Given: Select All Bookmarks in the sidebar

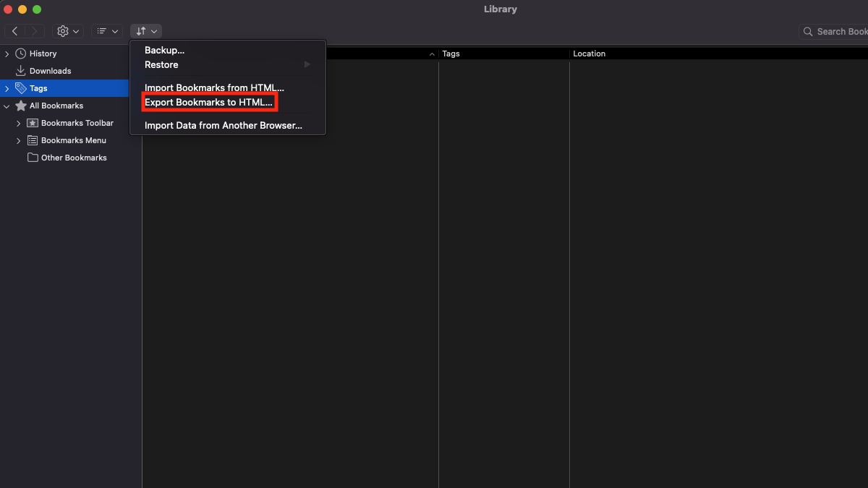Looking at the screenshot, I should coord(71,106).
